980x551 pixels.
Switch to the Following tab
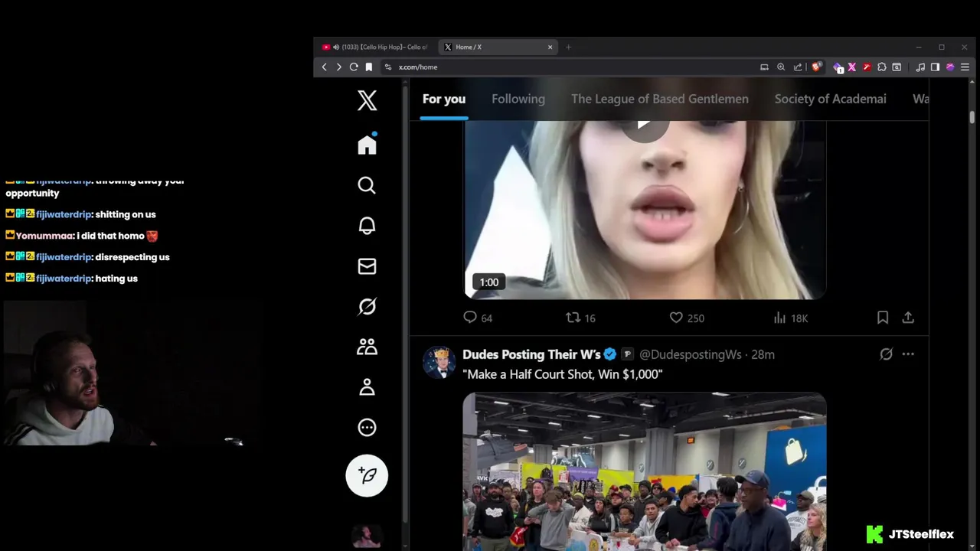(518, 99)
